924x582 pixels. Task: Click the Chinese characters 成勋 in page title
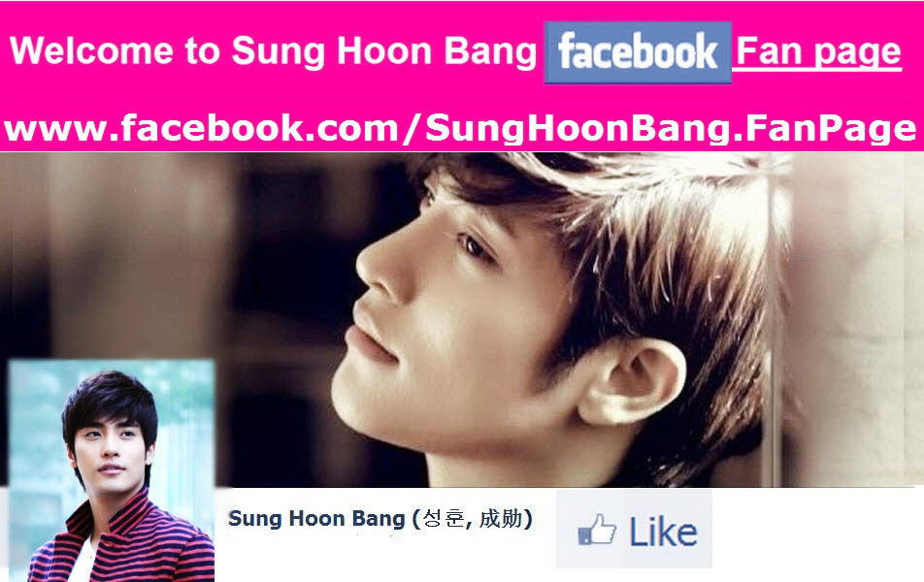500,518
